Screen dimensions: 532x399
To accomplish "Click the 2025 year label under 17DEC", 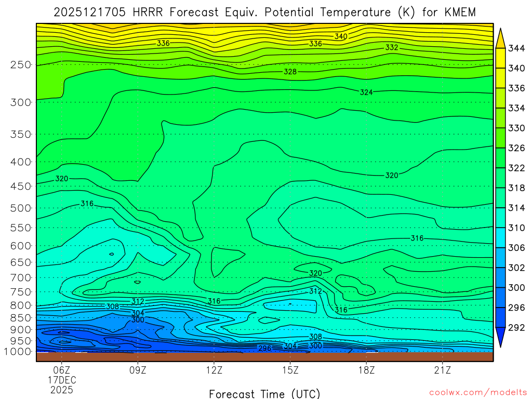I will pos(62,390).
